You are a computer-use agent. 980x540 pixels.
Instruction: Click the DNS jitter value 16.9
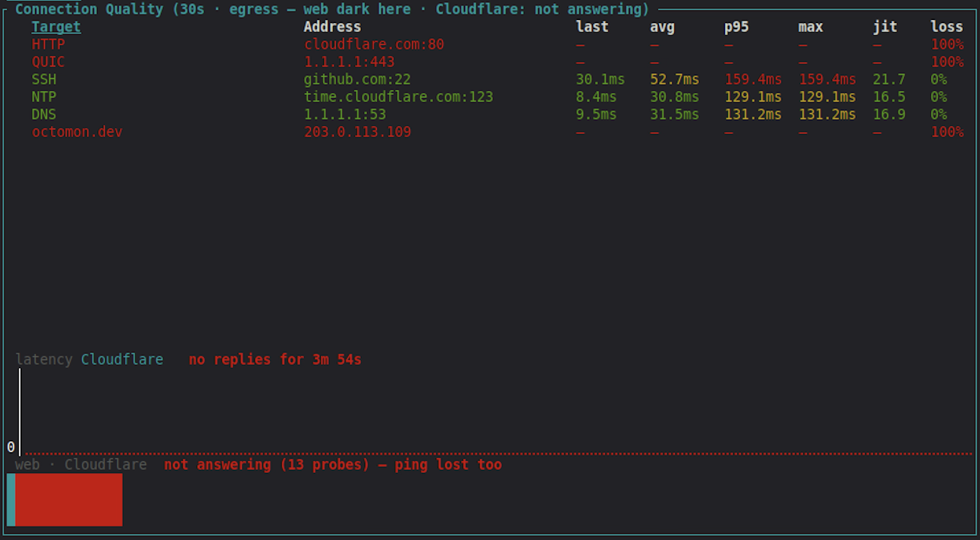(889, 114)
